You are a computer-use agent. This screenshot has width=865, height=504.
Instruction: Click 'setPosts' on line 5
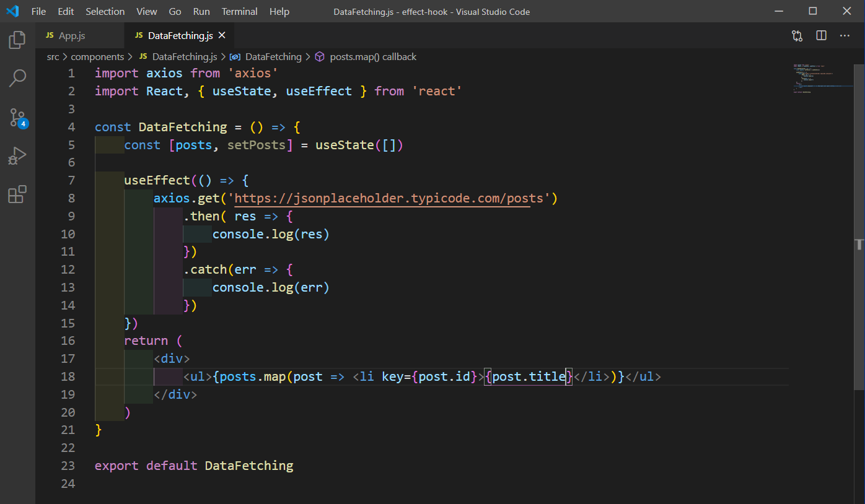click(x=257, y=145)
